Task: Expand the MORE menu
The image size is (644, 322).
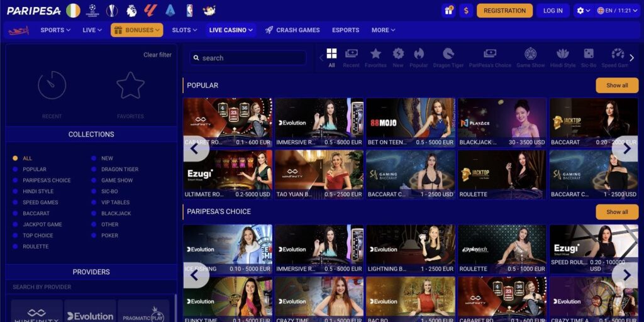Action: point(383,30)
